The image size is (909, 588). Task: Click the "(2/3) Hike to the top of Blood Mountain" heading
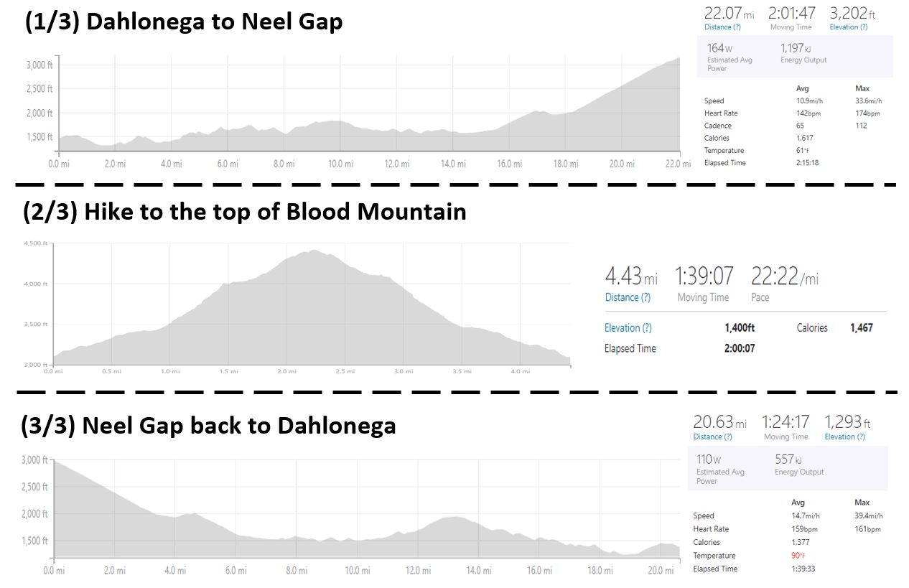244,212
